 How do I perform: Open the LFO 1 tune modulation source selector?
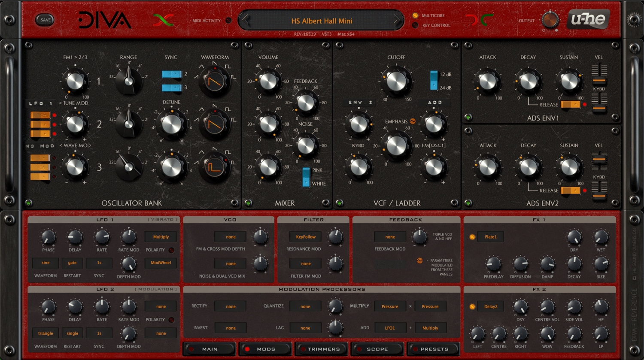[41, 103]
